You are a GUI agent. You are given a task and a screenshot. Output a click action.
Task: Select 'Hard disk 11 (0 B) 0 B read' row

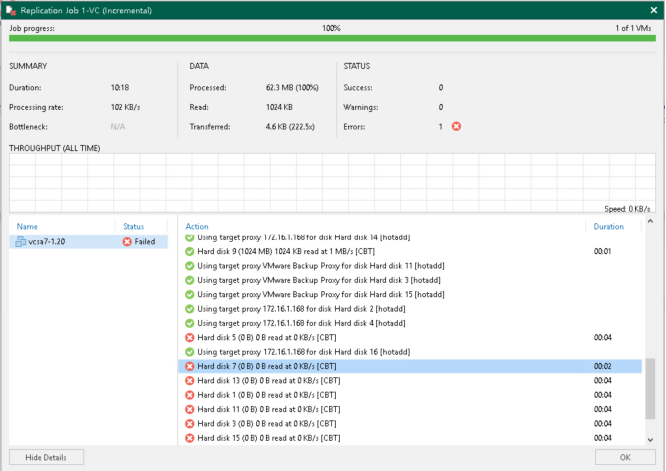click(409, 409)
